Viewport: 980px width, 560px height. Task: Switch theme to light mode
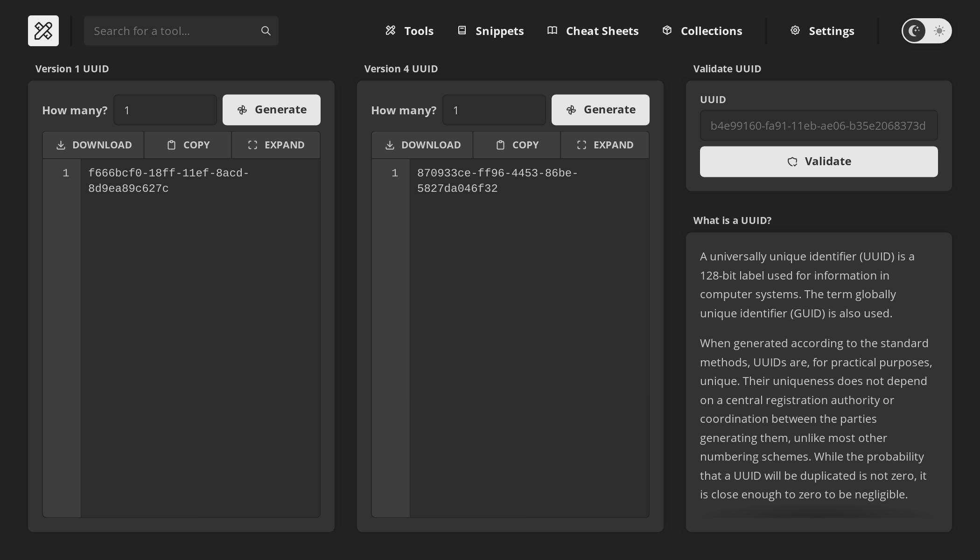click(x=938, y=31)
